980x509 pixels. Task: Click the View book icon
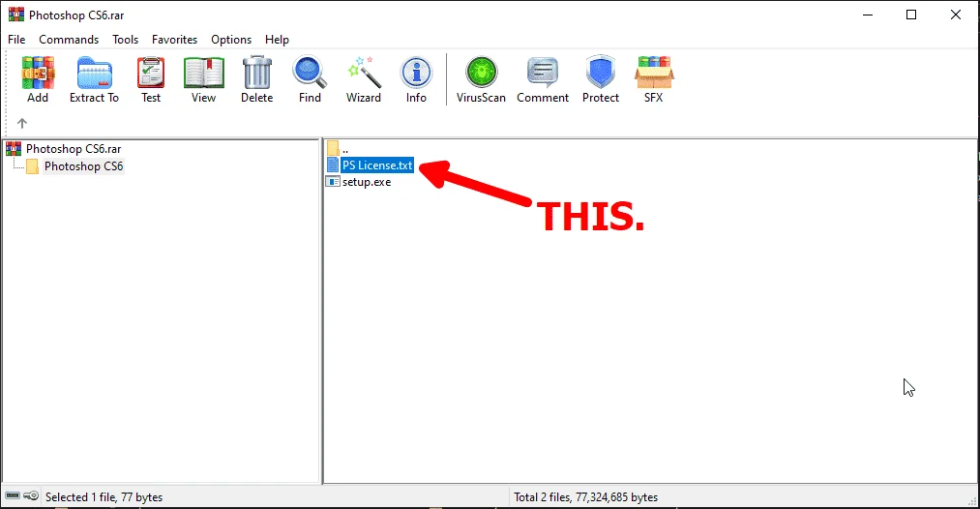pos(204,74)
